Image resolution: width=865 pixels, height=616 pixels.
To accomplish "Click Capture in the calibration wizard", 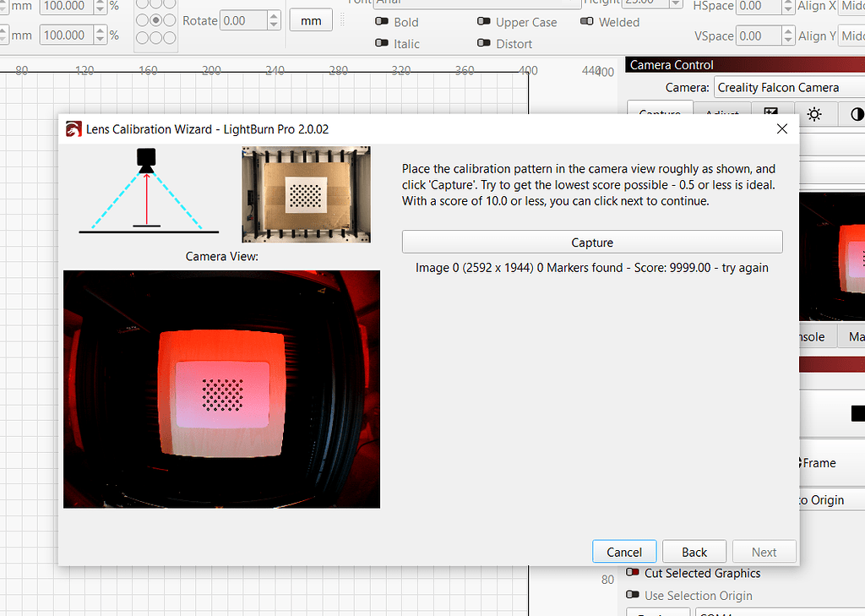I will 591,242.
